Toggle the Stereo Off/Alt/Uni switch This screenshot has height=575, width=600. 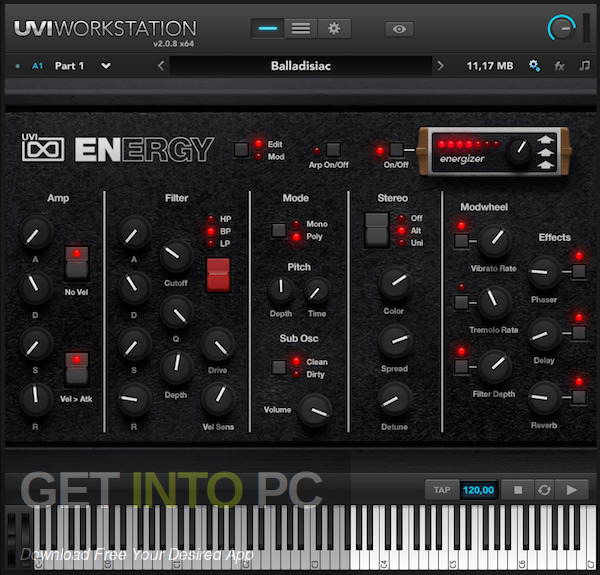(377, 230)
